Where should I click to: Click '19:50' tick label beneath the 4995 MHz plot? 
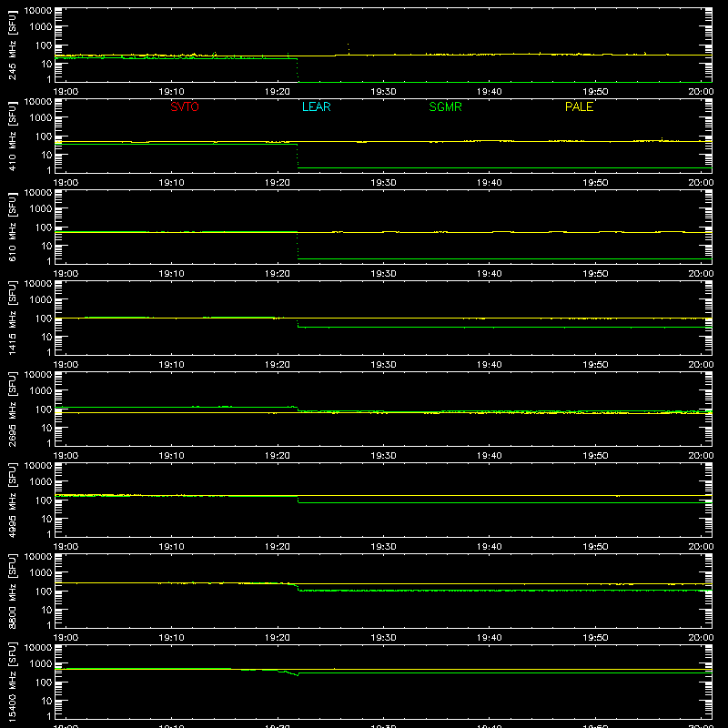coord(595,547)
